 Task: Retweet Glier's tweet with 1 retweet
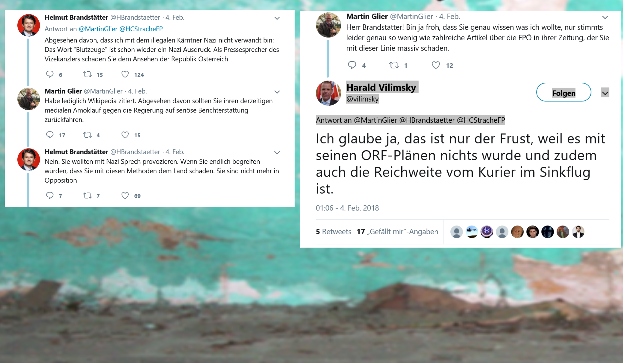tap(394, 65)
